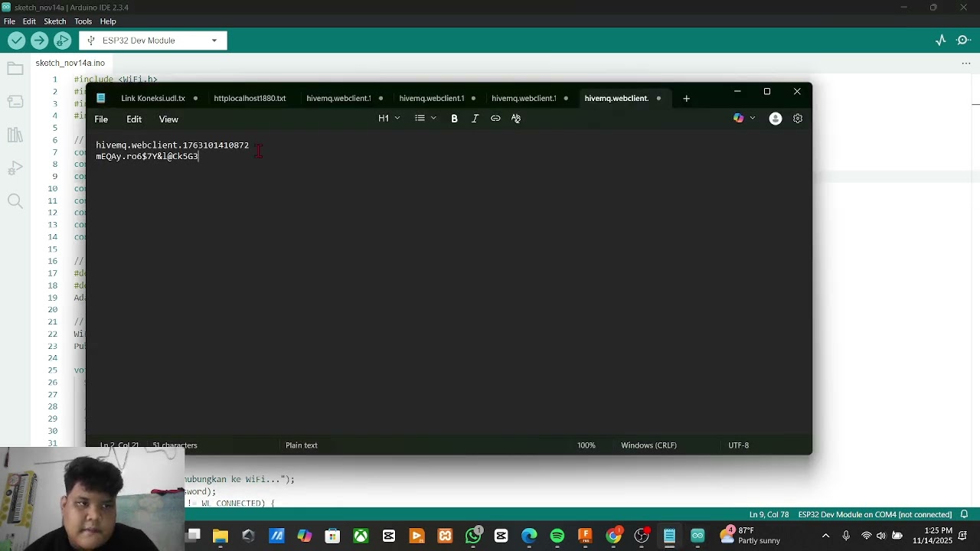Open the H1 heading dropdown in Notepad
Image resolution: width=980 pixels, height=551 pixels.
click(x=389, y=119)
